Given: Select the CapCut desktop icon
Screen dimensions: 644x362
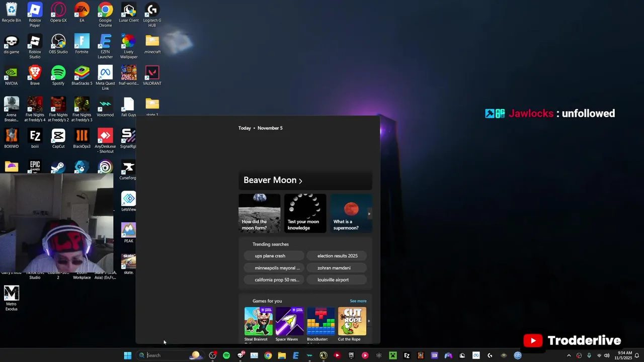Looking at the screenshot, I should (x=58, y=139).
